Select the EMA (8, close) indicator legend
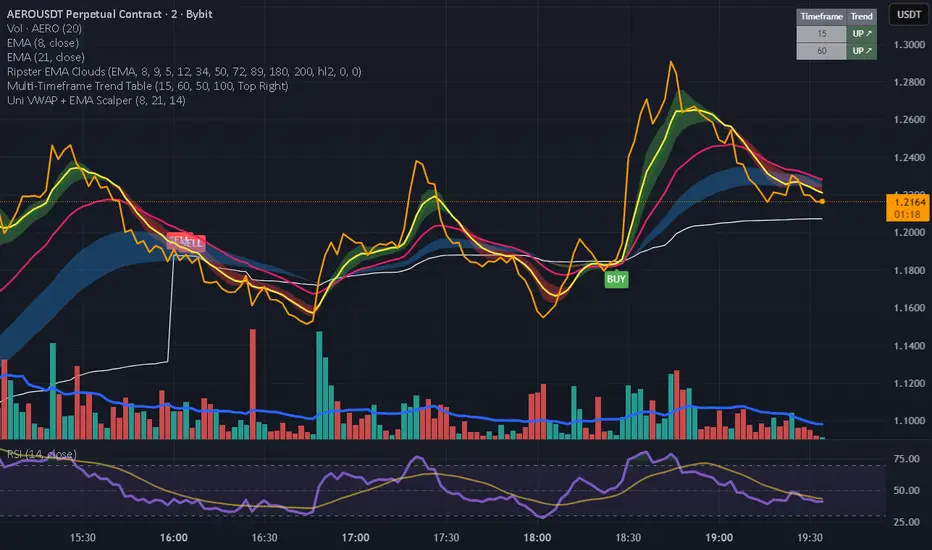The image size is (932, 550). coord(43,43)
